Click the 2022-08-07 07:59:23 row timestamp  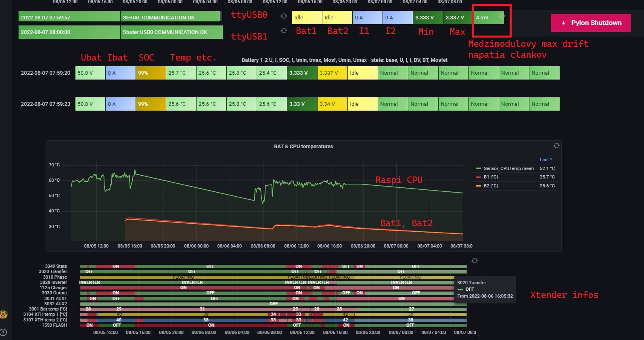pos(46,104)
